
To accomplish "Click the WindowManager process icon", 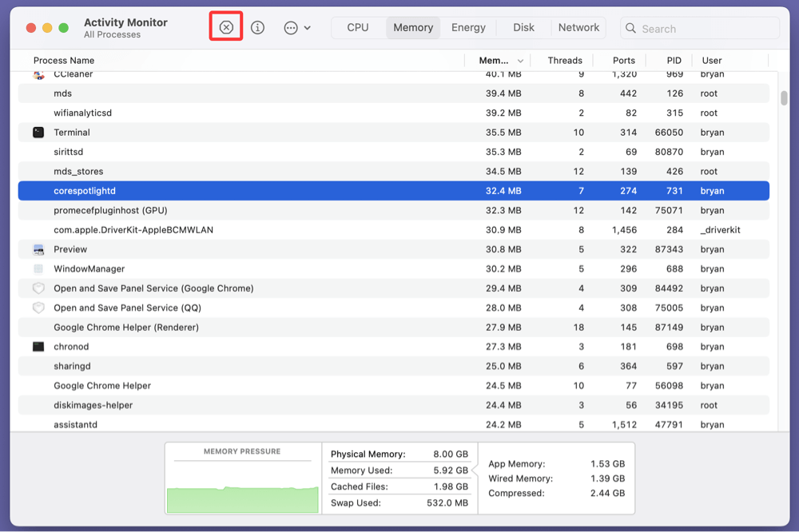I will pos(38,268).
